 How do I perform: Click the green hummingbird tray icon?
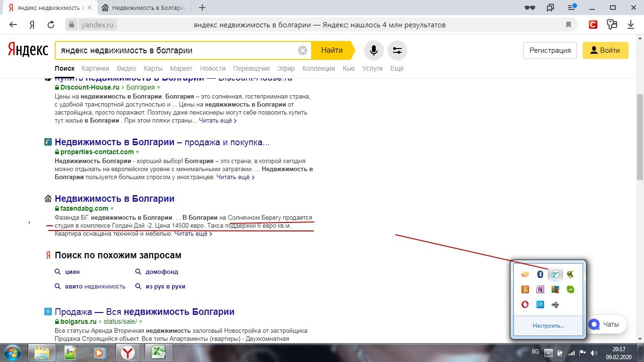(x=570, y=274)
